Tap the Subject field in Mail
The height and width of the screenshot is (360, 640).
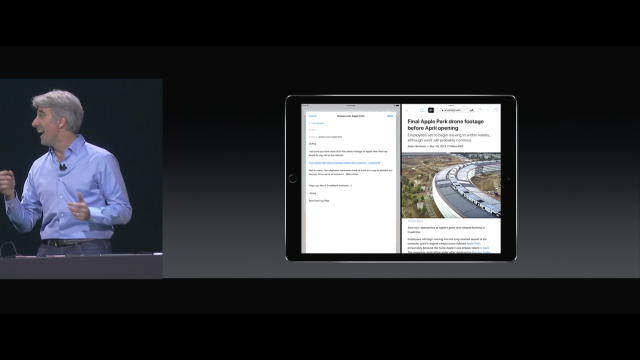(351, 137)
